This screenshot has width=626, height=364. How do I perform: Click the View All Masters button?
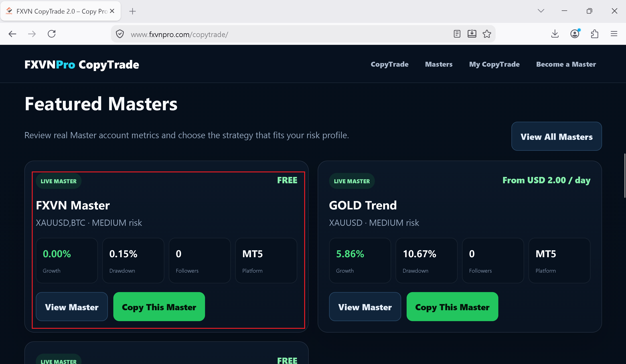[x=556, y=136]
